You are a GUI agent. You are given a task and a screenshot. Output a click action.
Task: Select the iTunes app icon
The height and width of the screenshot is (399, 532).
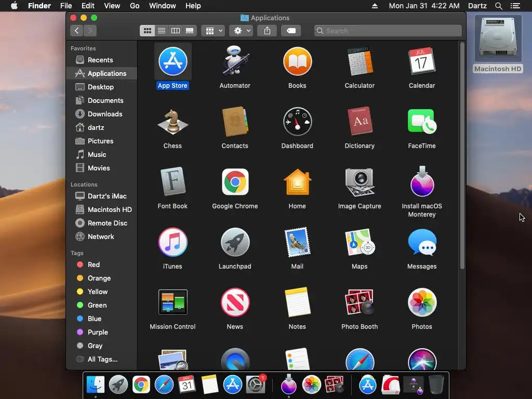click(x=172, y=242)
